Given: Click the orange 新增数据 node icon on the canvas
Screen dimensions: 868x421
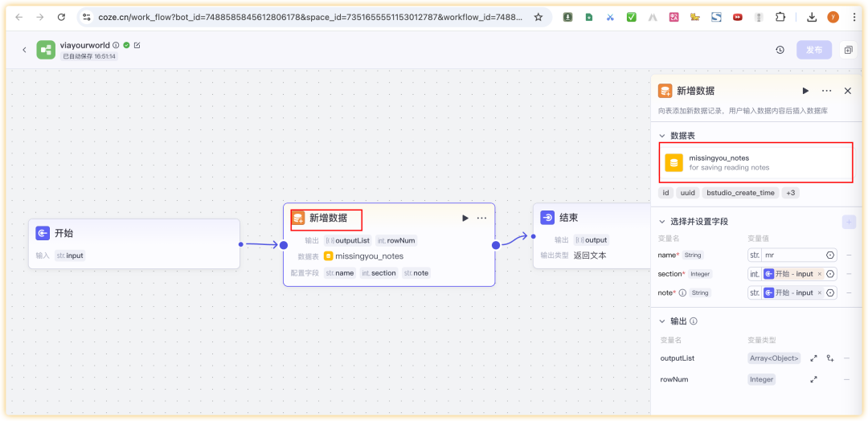Looking at the screenshot, I should click(298, 218).
